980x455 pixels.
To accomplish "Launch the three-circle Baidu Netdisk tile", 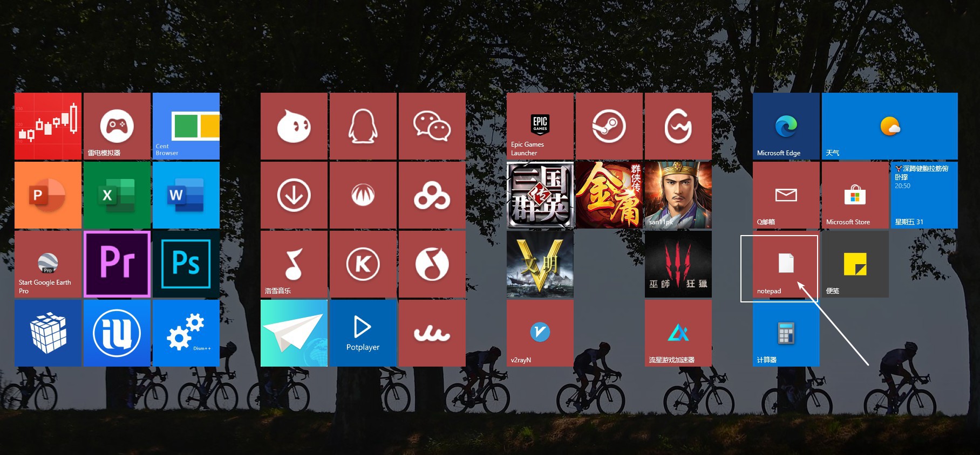I will tap(432, 195).
